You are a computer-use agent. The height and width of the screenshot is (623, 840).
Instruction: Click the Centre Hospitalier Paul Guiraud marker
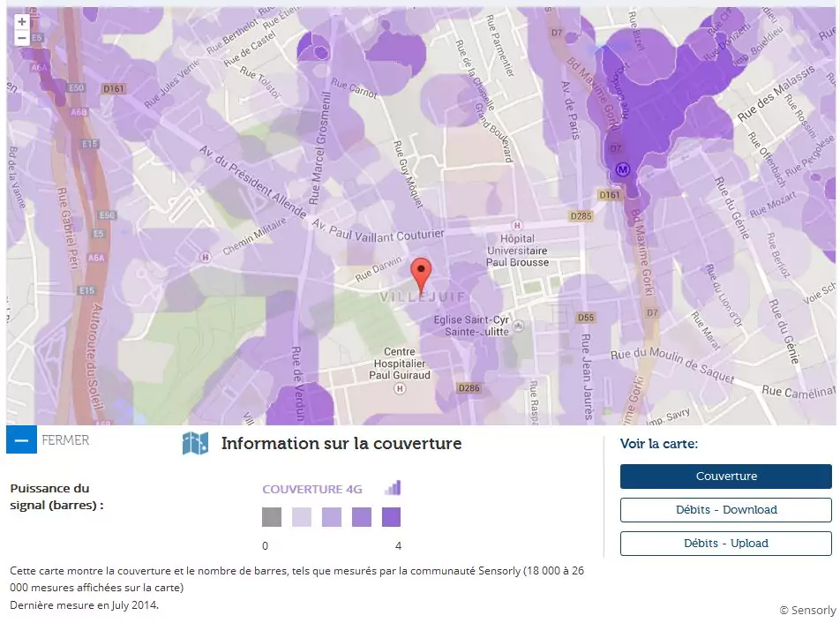click(401, 387)
